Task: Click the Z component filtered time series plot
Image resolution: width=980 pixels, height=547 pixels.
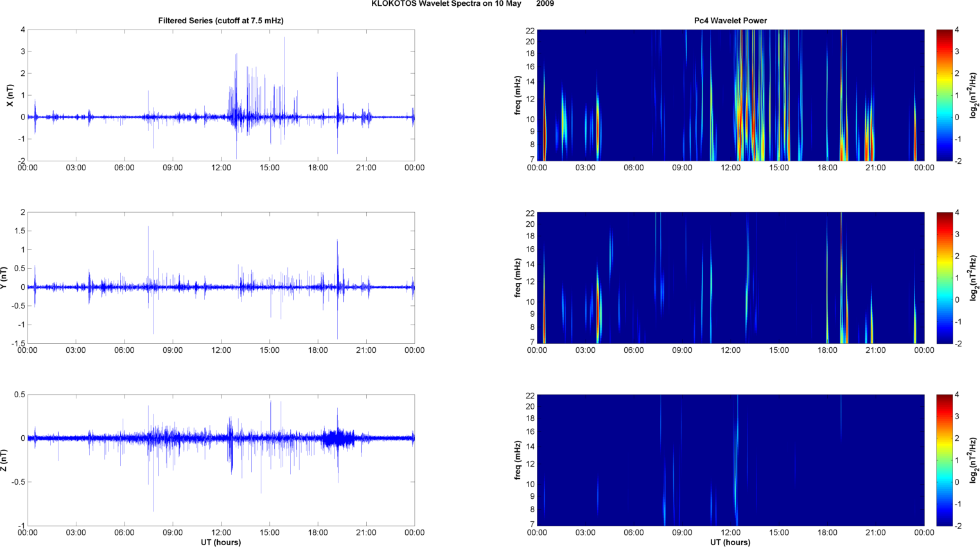Action: click(x=221, y=460)
